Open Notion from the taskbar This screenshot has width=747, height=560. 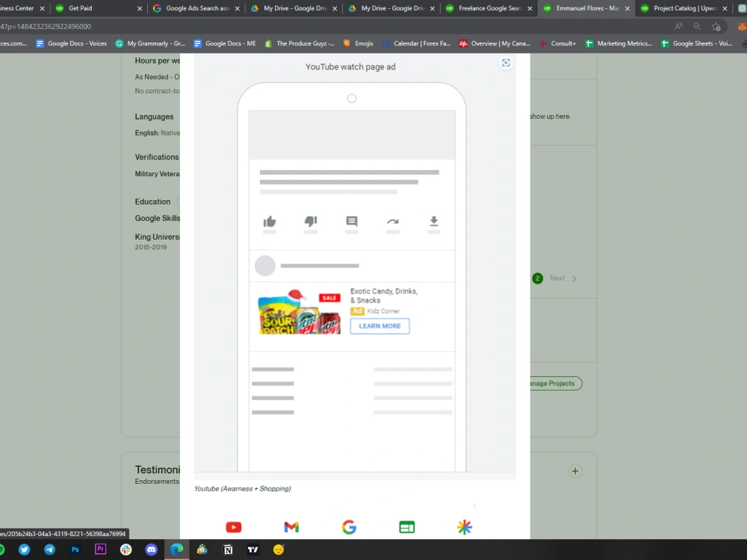(228, 550)
